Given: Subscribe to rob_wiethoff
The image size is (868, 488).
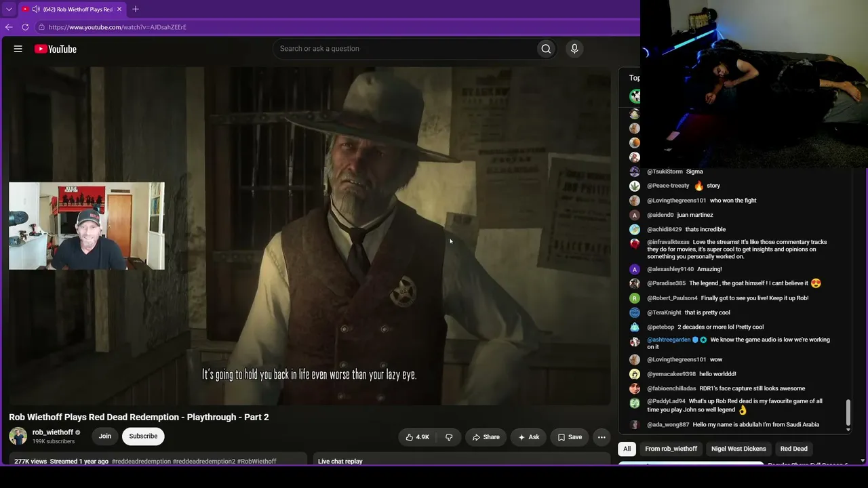Looking at the screenshot, I should (143, 436).
